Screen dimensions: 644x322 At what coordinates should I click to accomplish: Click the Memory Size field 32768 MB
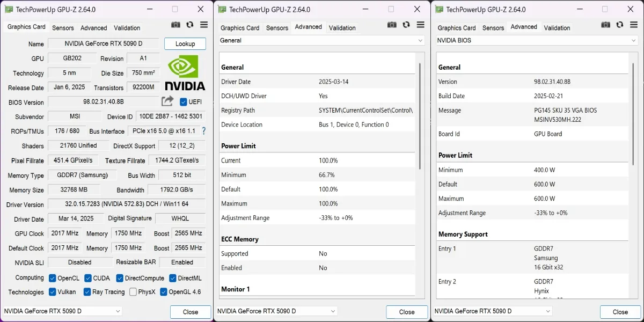click(x=75, y=190)
